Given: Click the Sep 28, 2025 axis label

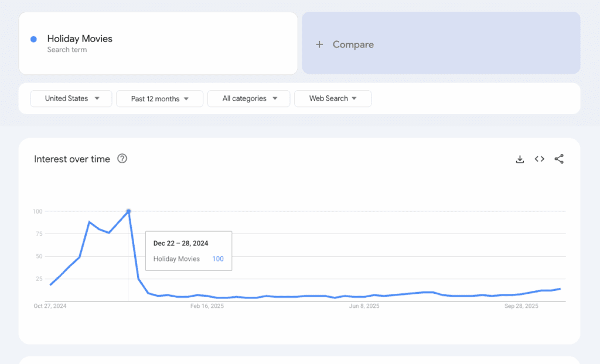Looking at the screenshot, I should click(521, 306).
